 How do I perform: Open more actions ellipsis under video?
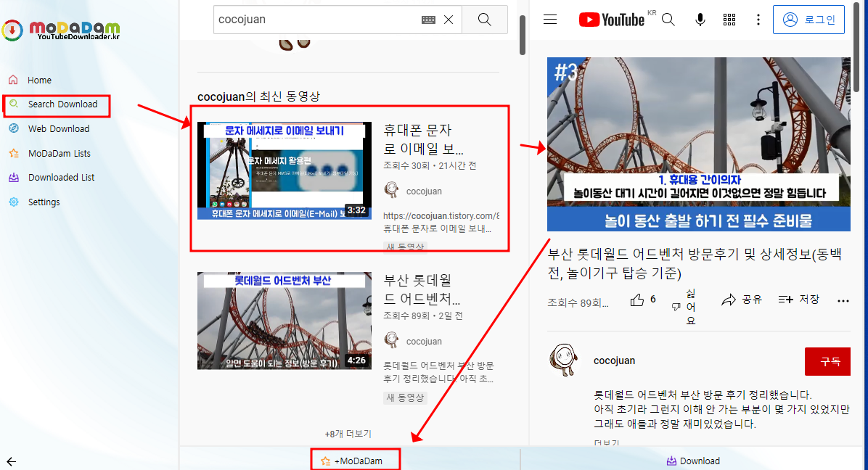pyautogui.click(x=843, y=301)
